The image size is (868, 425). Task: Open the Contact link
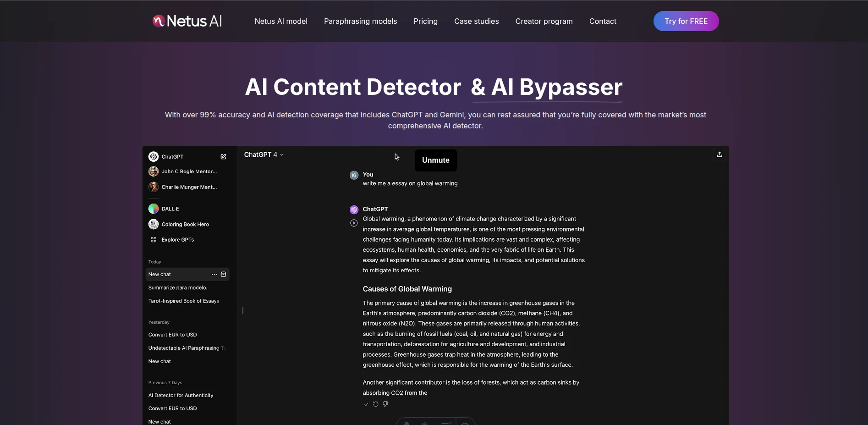[602, 22]
